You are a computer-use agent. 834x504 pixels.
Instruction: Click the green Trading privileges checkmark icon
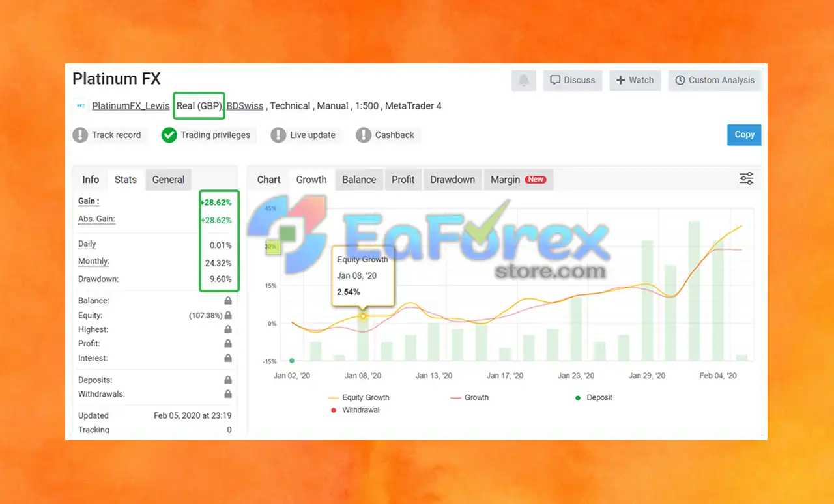(169, 135)
